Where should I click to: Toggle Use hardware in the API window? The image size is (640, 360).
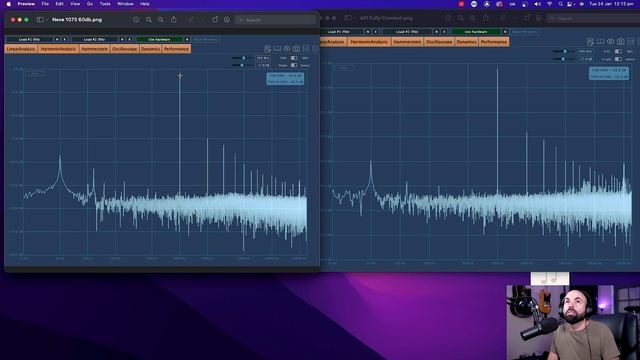(x=476, y=32)
